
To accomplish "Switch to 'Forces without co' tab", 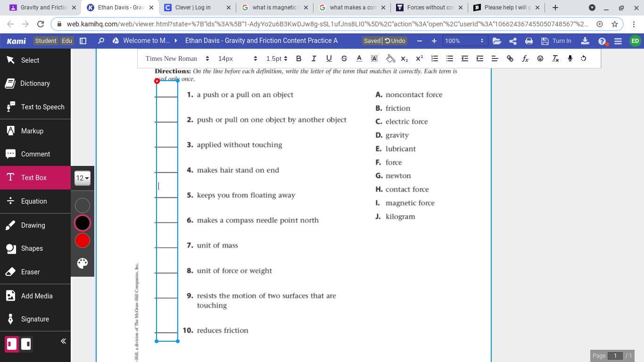I will [x=429, y=8].
